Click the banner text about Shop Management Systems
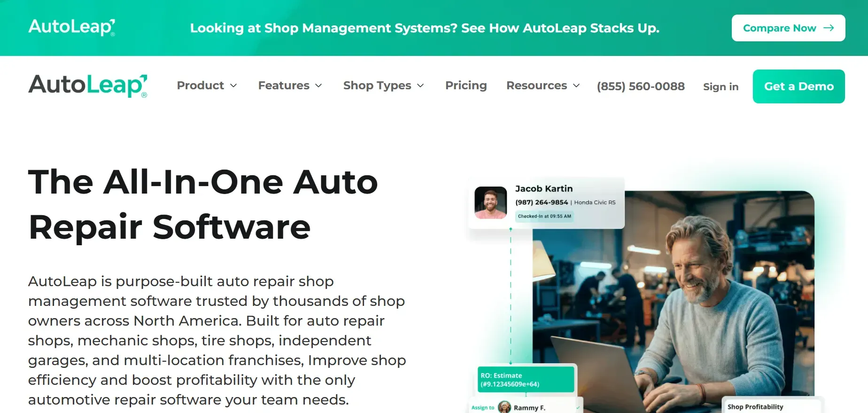 pyautogui.click(x=425, y=28)
